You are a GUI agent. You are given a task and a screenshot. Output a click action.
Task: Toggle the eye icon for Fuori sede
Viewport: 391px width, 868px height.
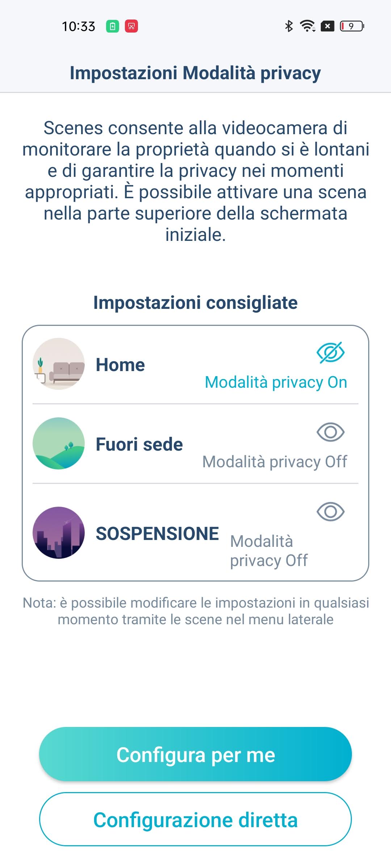pos(330,432)
